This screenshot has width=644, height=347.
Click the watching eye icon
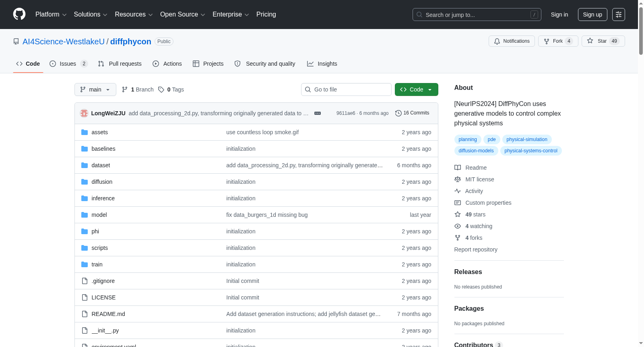(x=458, y=226)
